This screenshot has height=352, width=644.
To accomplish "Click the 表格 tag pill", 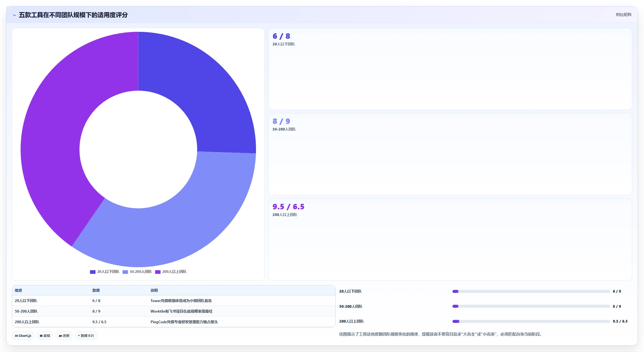I will coord(45,336).
